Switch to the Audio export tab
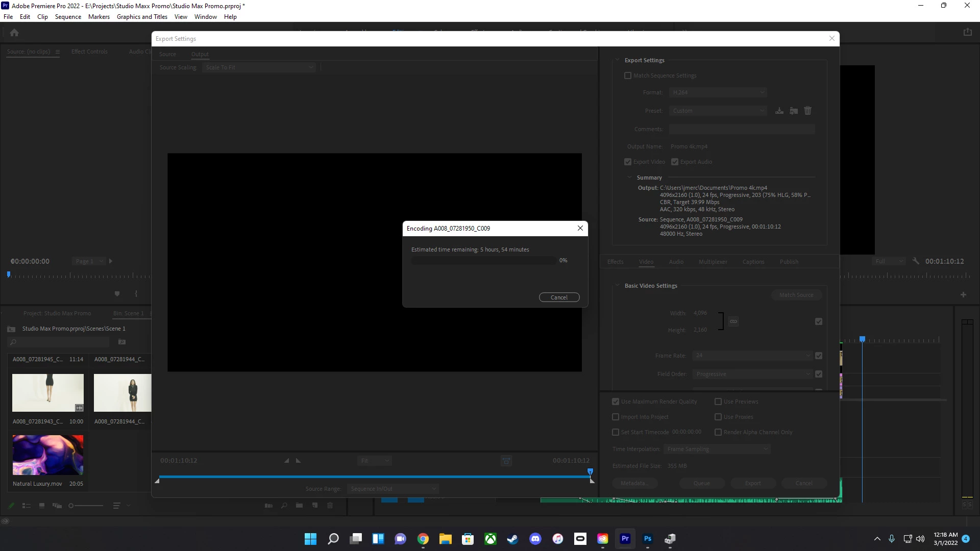This screenshot has width=980, height=551. (676, 262)
